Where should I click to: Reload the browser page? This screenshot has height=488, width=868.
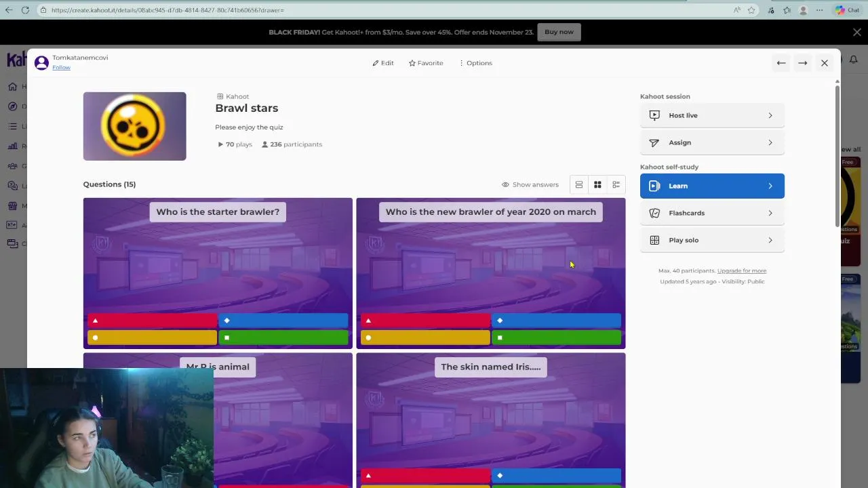tap(25, 10)
